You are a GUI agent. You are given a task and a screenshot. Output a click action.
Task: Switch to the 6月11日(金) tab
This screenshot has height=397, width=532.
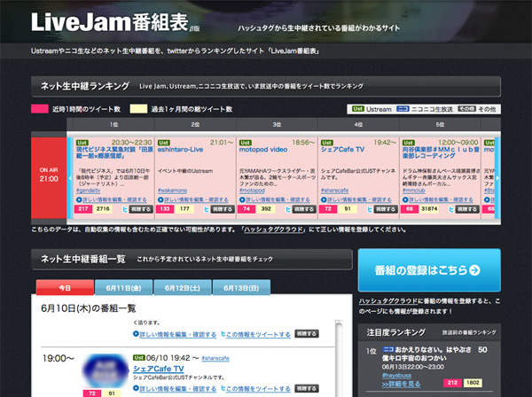[123, 288]
